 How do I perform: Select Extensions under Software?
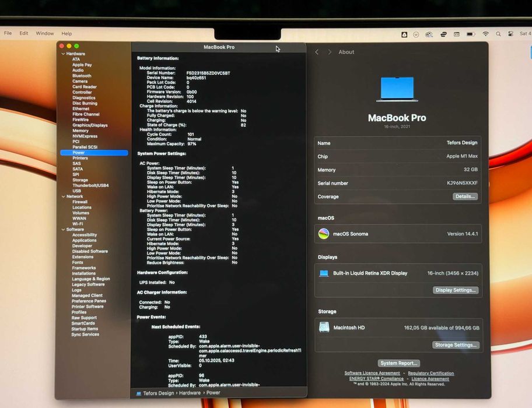pyautogui.click(x=82, y=257)
